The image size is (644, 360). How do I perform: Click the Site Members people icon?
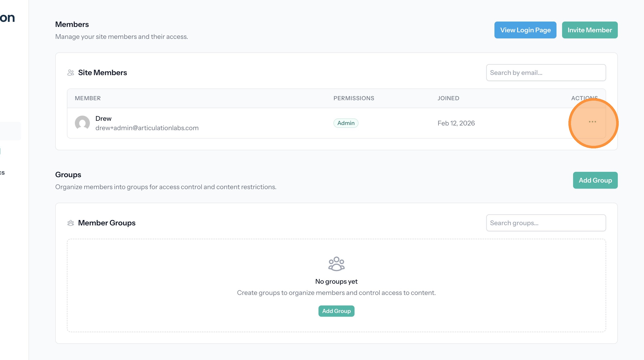point(71,73)
